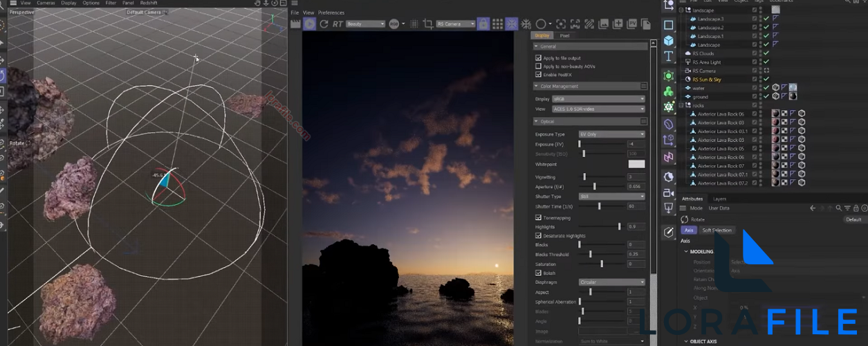Click the rectangle spline icon in side toolbar
Image resolution: width=868 pixels, height=346 pixels.
(x=669, y=25)
